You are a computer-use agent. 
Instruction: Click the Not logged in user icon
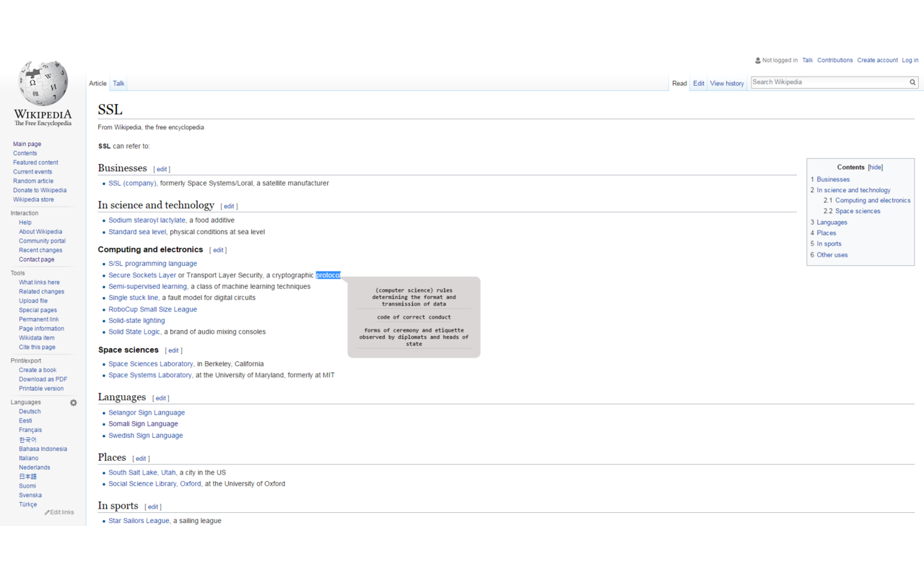tap(758, 61)
